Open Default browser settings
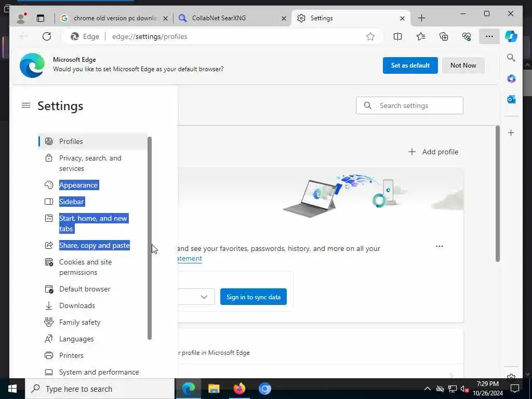The height and width of the screenshot is (399, 532). coord(92,289)
